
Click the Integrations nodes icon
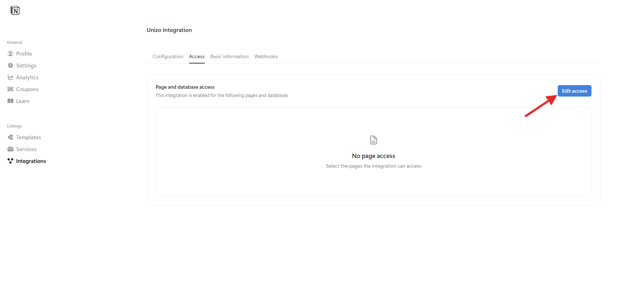(10, 161)
